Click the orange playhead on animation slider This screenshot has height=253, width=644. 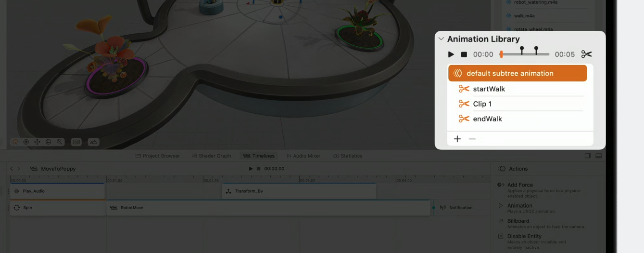(501, 54)
